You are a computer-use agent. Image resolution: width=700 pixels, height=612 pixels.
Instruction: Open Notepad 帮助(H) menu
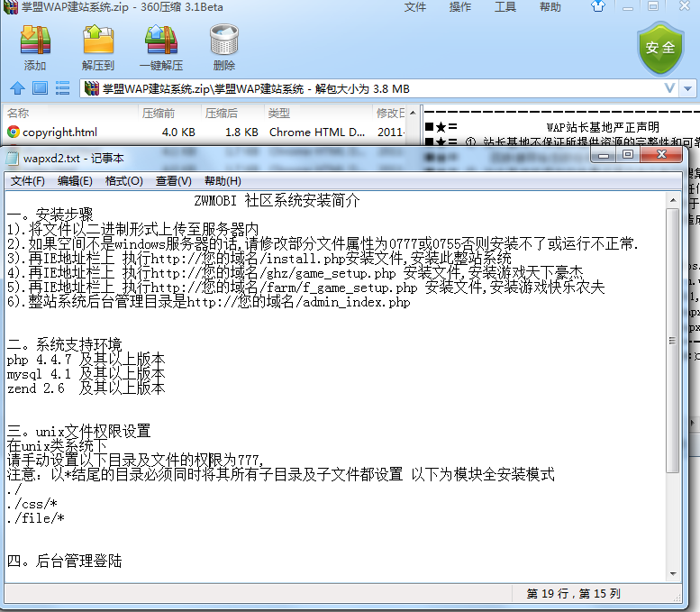coord(223,181)
